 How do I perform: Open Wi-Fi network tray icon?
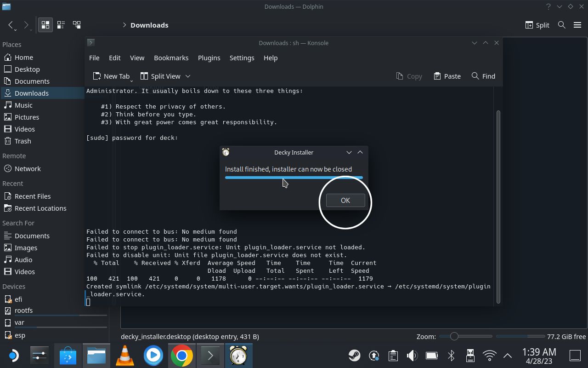pyautogui.click(x=490, y=356)
